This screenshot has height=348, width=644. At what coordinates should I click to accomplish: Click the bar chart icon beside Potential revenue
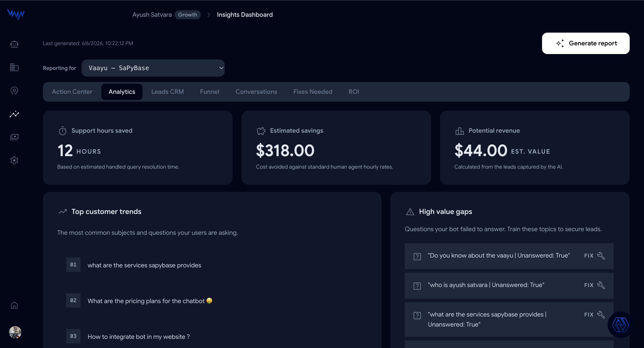[460, 131]
